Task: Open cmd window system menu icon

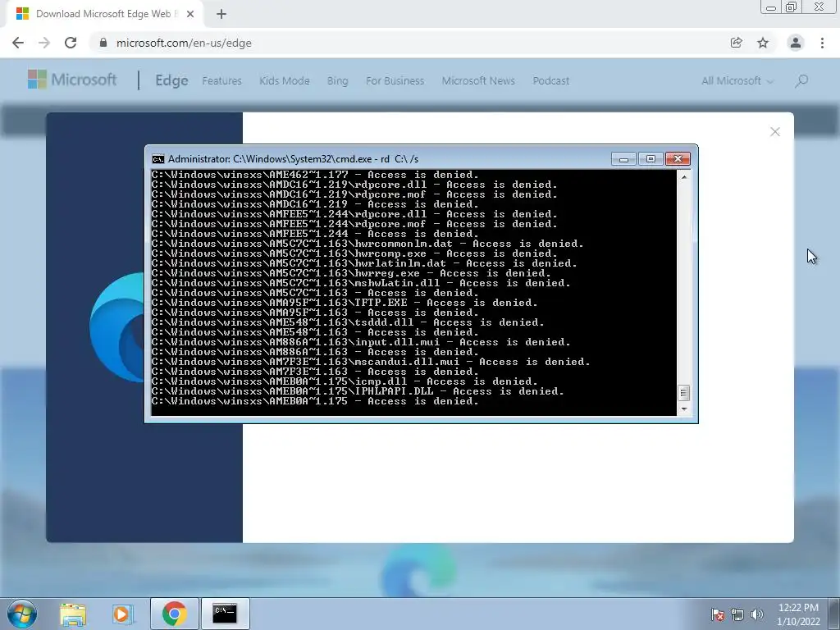Action: click(x=158, y=159)
